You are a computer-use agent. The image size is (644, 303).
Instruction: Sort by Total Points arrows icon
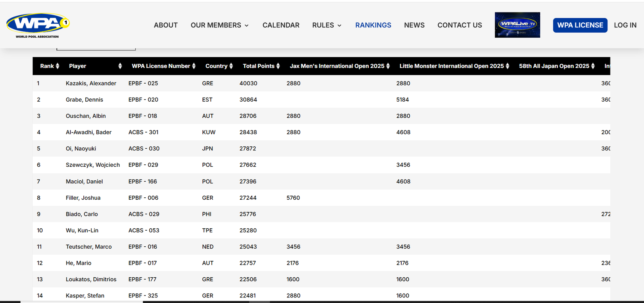(x=278, y=66)
